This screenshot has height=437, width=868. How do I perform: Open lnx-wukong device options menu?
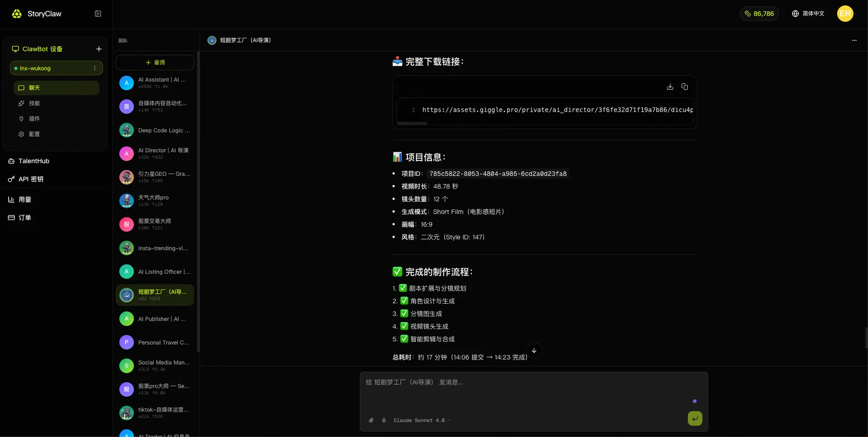point(95,68)
